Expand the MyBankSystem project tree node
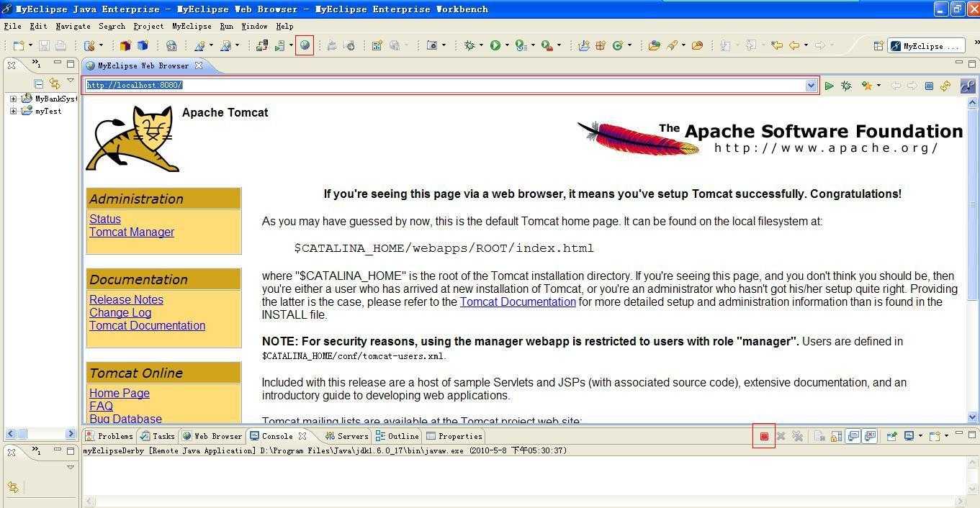Viewport: 980px width, 508px height. tap(13, 99)
